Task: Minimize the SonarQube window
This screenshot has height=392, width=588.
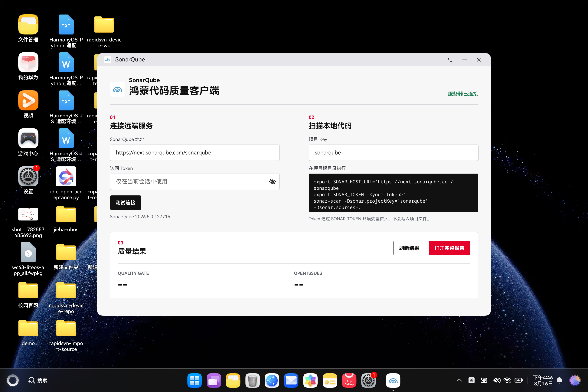Action: click(x=465, y=60)
